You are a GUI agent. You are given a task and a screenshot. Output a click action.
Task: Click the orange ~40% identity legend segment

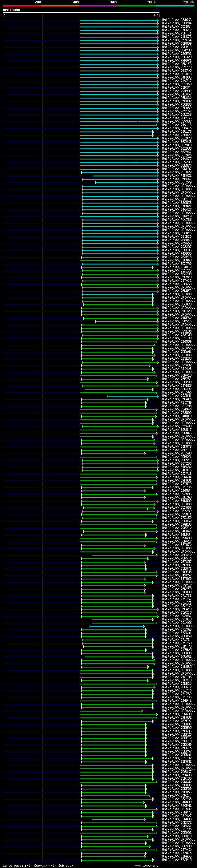click(x=60, y=6)
